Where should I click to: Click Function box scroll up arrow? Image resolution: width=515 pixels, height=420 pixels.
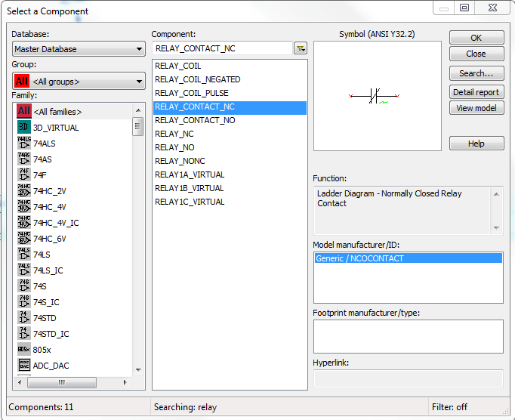pyautogui.click(x=496, y=194)
